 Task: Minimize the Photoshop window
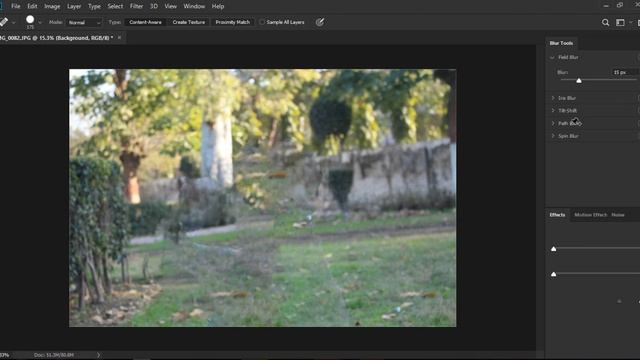click(x=606, y=5)
